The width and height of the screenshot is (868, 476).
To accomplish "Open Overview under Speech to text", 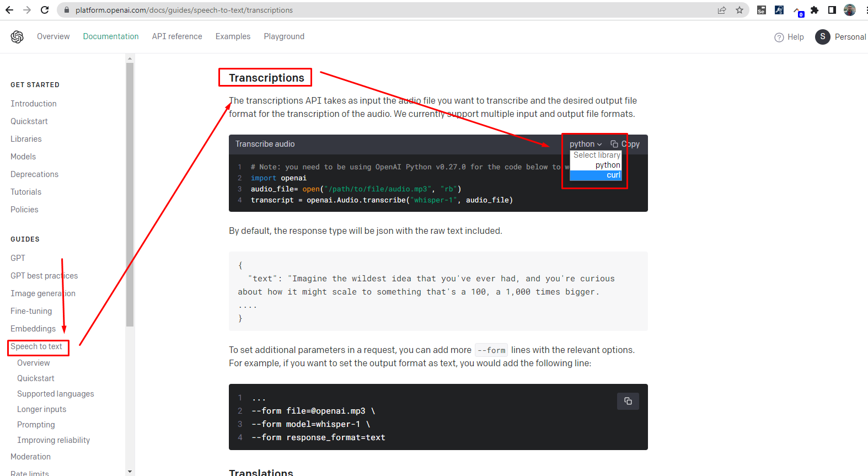I will click(34, 363).
